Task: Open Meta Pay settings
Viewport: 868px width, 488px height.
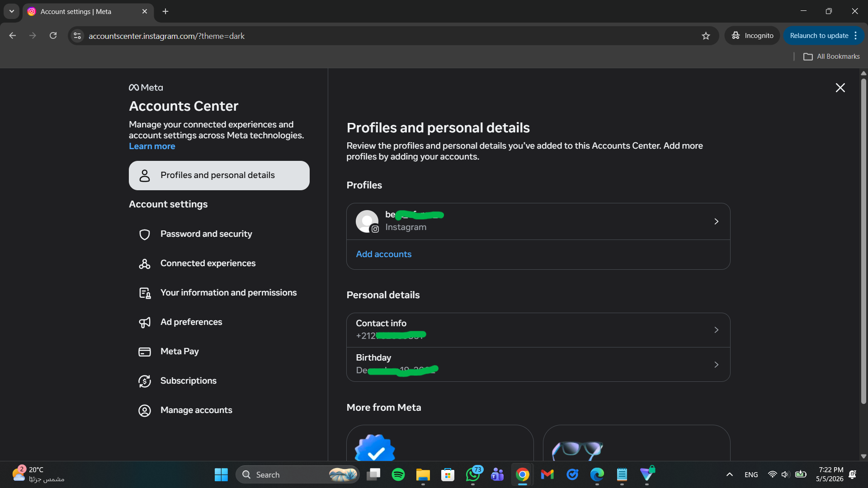Action: 219,352
